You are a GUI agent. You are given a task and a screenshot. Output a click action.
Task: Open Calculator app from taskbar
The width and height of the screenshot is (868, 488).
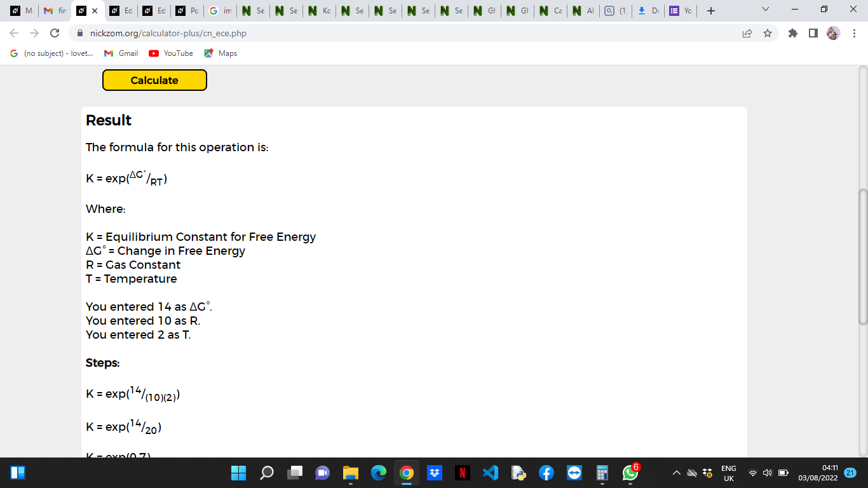[x=602, y=473]
